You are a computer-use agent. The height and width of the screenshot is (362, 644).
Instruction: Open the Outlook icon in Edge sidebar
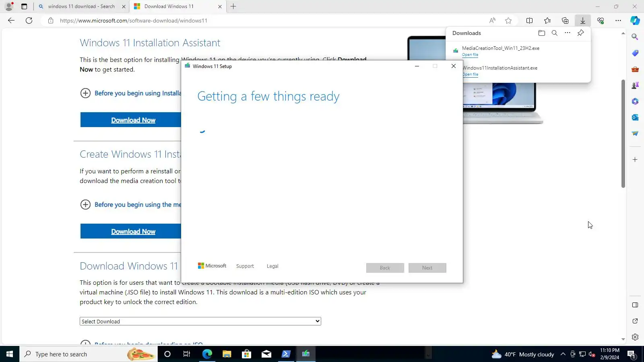coord(635,117)
